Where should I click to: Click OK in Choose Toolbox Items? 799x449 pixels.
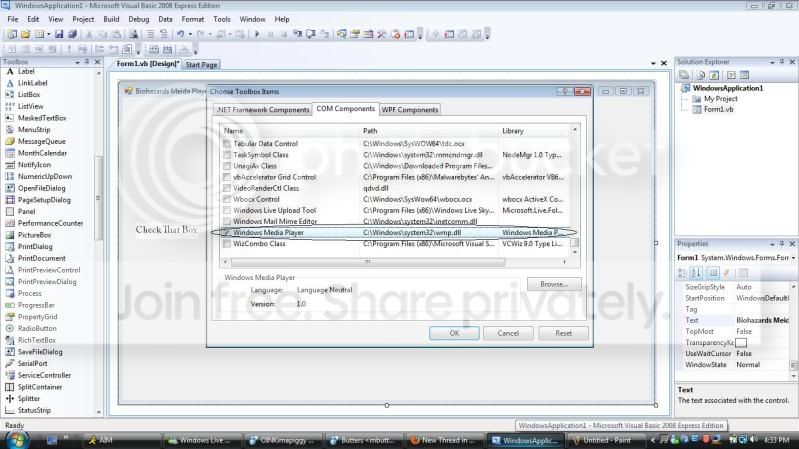click(454, 333)
